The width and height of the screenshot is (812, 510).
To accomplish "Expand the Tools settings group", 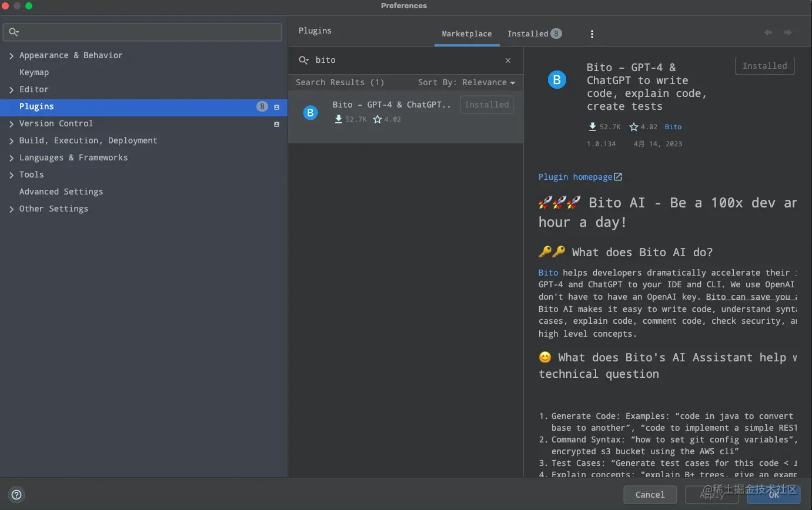I will 11,175.
